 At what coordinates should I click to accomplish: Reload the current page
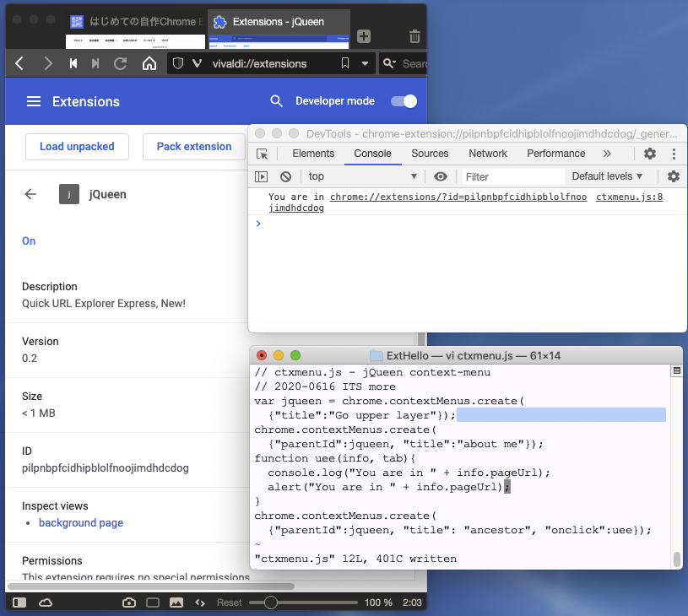[121, 63]
